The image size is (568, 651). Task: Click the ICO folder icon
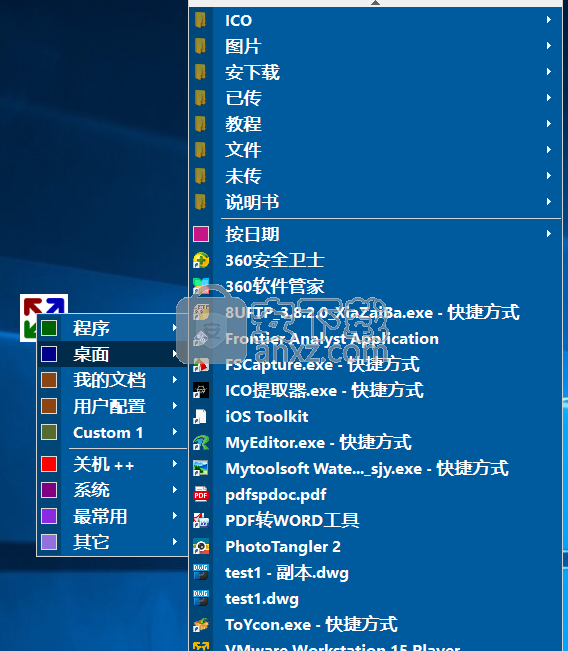point(201,20)
